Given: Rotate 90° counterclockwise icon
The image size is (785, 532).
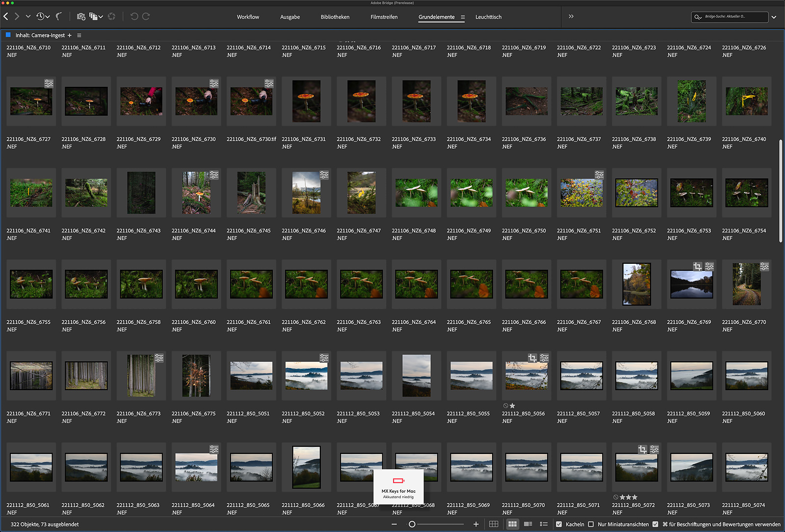Looking at the screenshot, I should pos(134,17).
